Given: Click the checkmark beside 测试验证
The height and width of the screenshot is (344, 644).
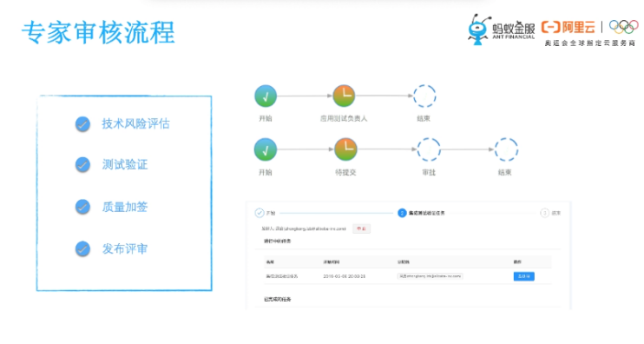Looking at the screenshot, I should [83, 165].
